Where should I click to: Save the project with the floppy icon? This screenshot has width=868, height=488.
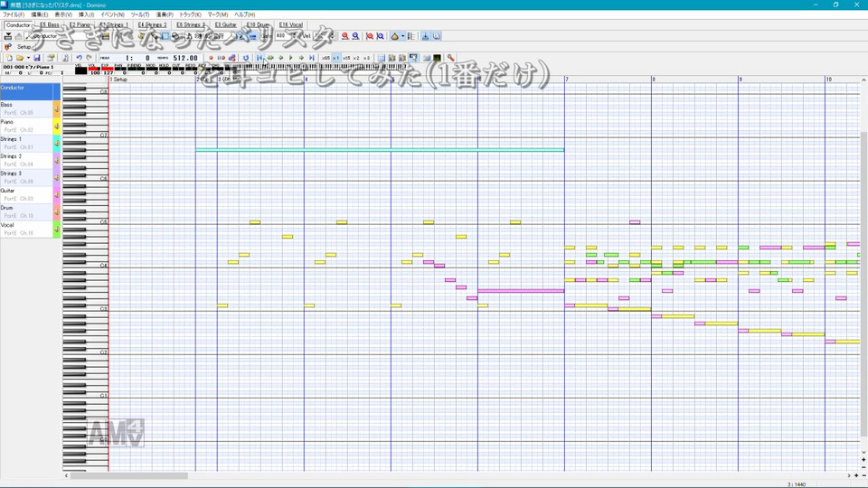[37, 58]
